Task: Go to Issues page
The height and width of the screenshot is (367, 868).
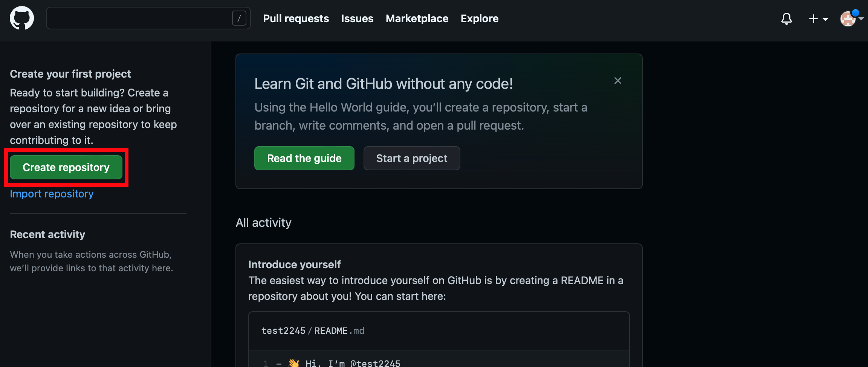Action: [x=357, y=18]
